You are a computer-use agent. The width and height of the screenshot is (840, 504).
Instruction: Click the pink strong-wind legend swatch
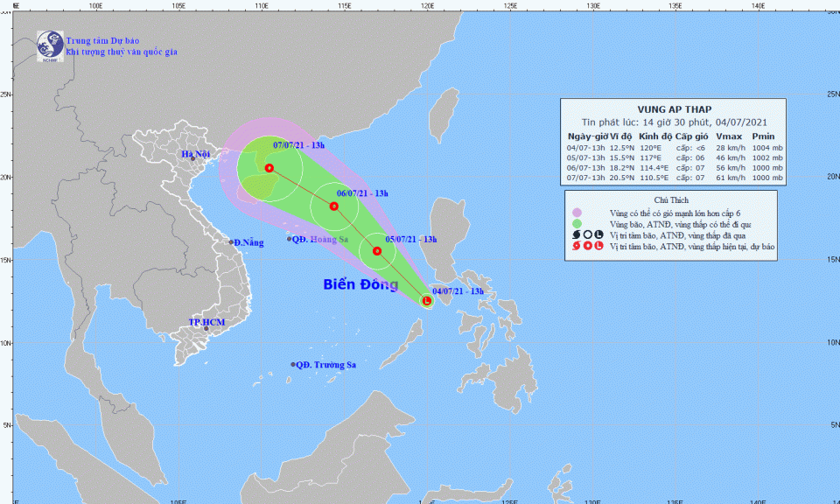point(576,213)
